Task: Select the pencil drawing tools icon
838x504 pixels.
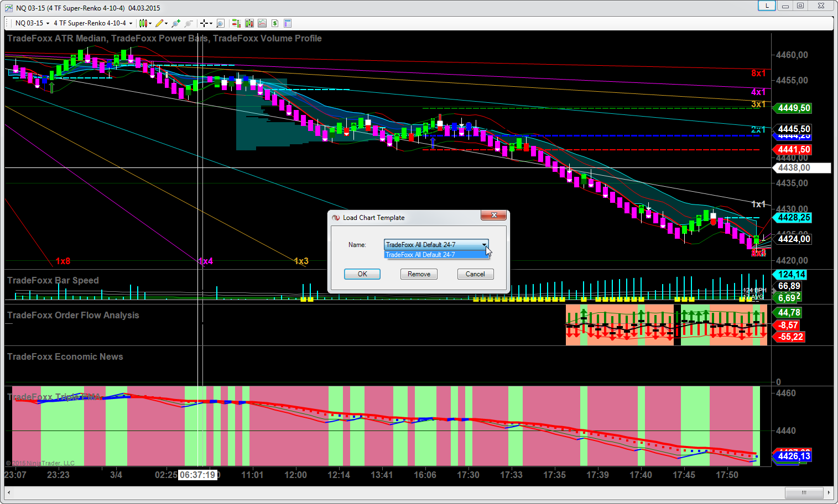Action: 159,23
